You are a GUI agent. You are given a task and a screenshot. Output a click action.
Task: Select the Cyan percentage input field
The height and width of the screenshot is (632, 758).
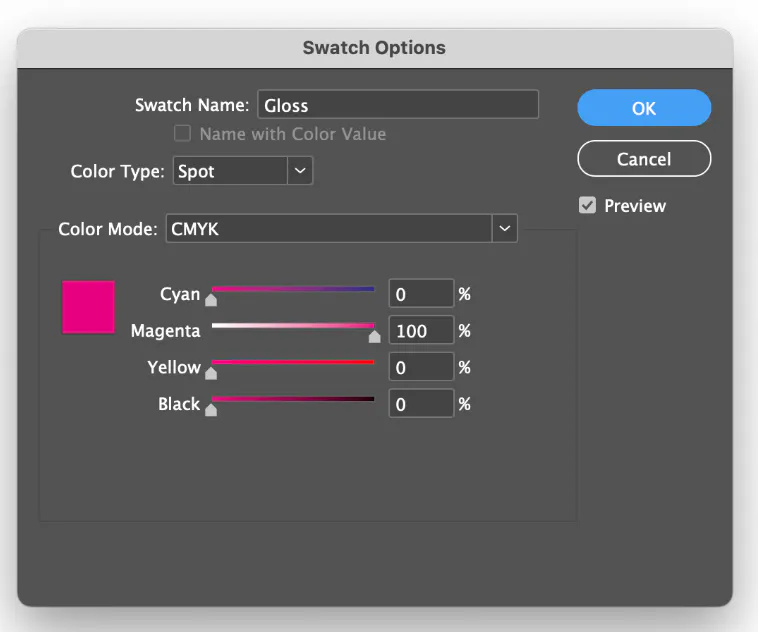(x=420, y=294)
